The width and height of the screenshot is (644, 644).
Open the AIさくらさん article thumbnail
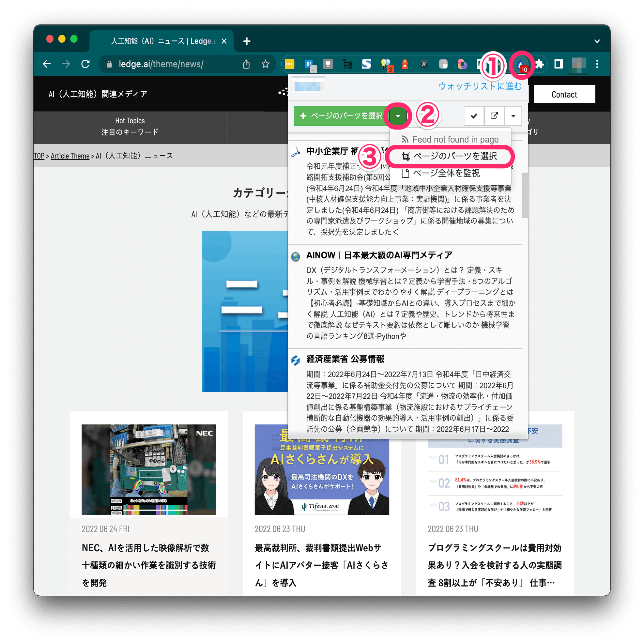(322, 477)
